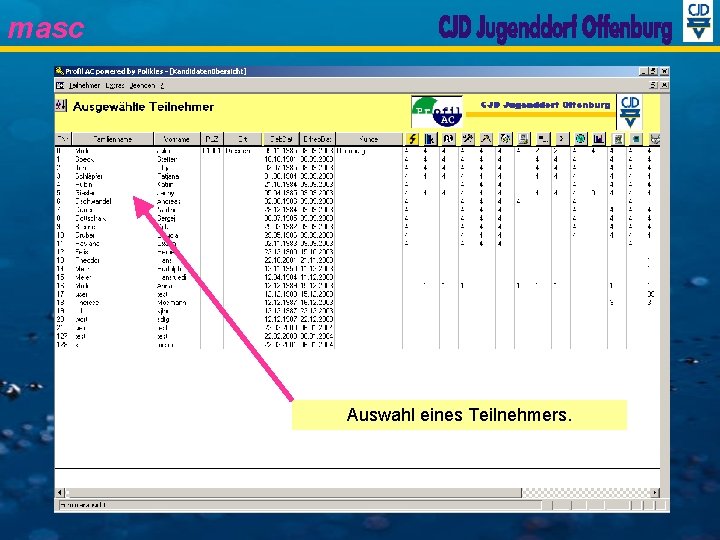Click the black-and-white letters icon beside the blue book

448,139
